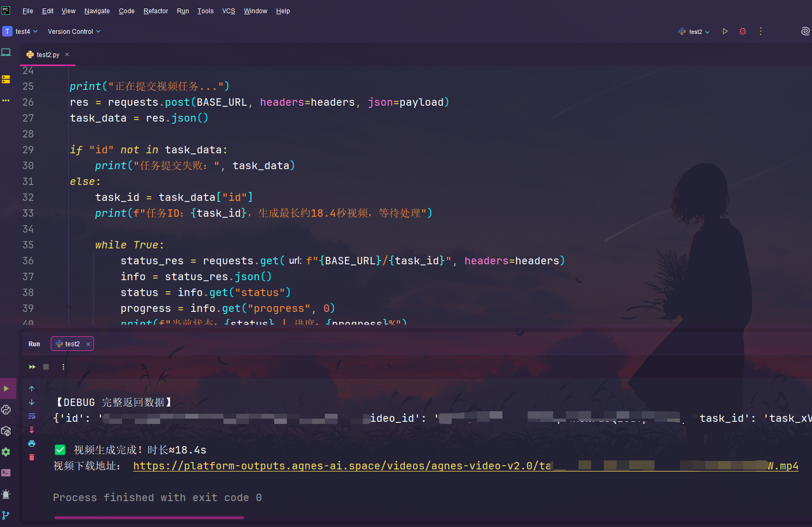Toggle scroll to end of output

click(x=32, y=430)
